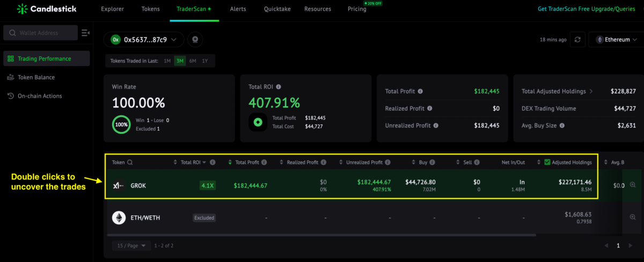The height and width of the screenshot is (262, 644).
Task: Click the Total ROI green coin icon
Action: (258, 122)
